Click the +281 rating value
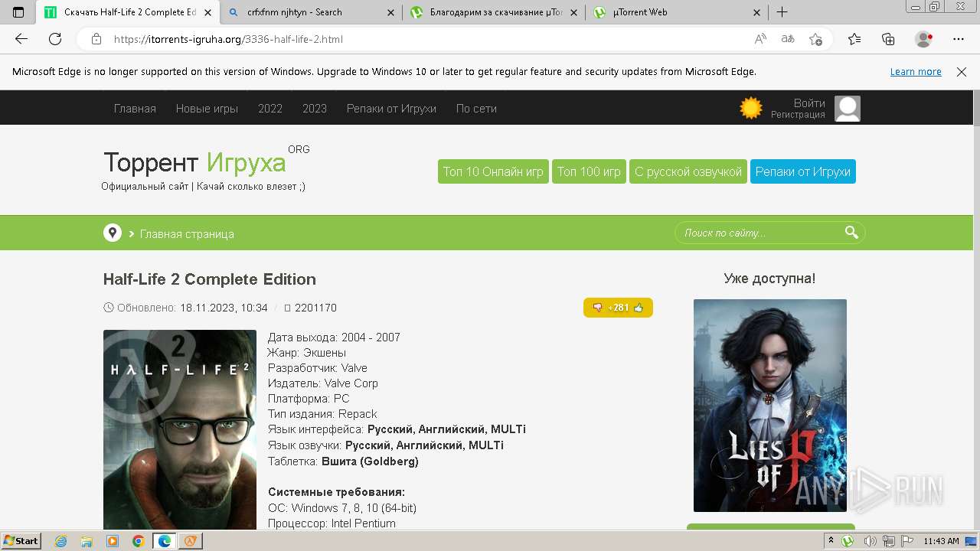Viewport: 980px width, 551px height. [619, 308]
